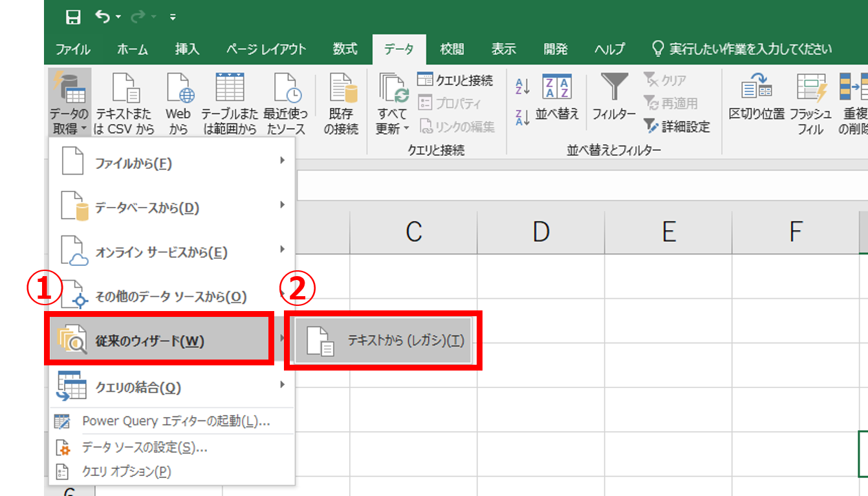This screenshot has width=868, height=496.
Task: Expand arrow beside オンライン サービスから(E)
Action: (x=282, y=250)
